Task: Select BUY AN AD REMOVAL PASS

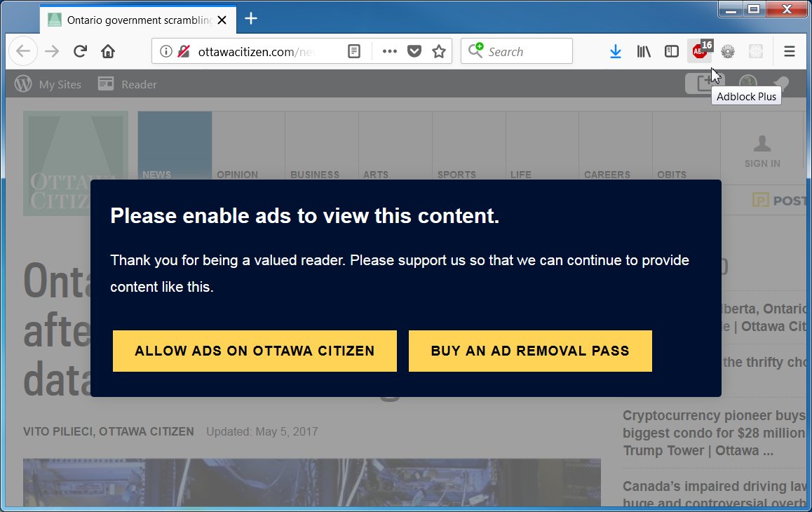Action: click(x=530, y=351)
